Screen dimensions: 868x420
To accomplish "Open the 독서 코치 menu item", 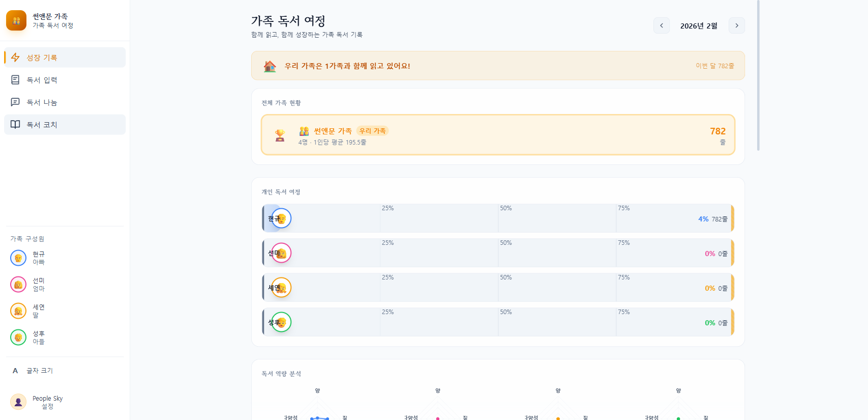I will 42,125.
